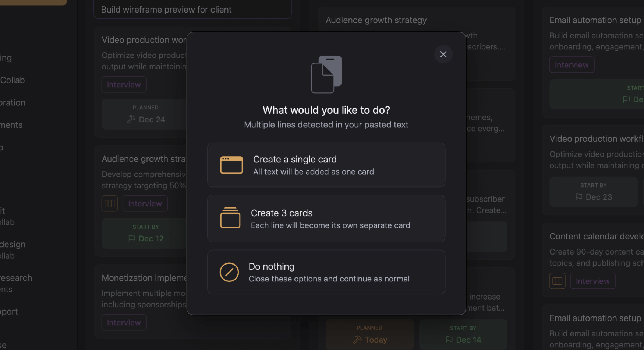Click the hammer icon in the Planned Dec 24 badge
The image size is (644, 350).
pos(132,119)
